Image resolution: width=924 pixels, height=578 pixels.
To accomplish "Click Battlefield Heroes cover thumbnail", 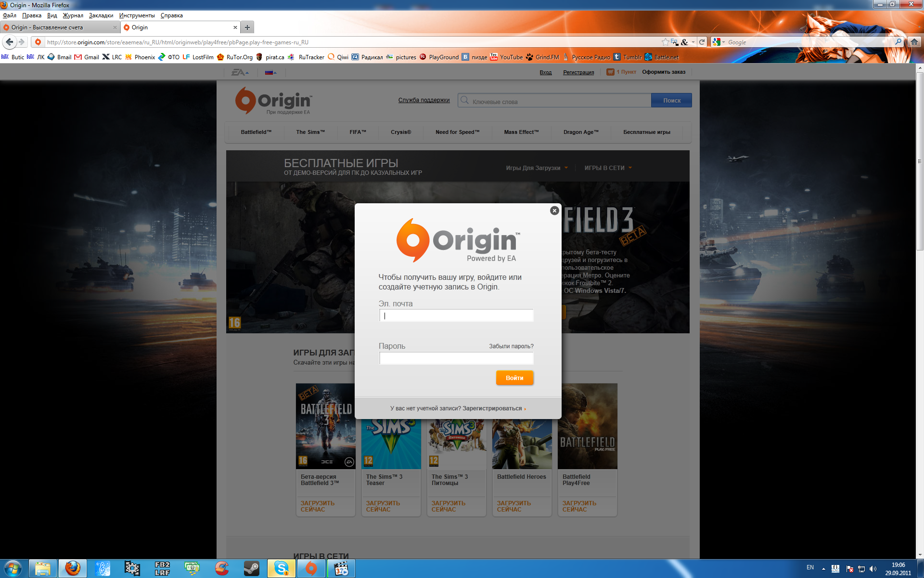I will [x=522, y=444].
